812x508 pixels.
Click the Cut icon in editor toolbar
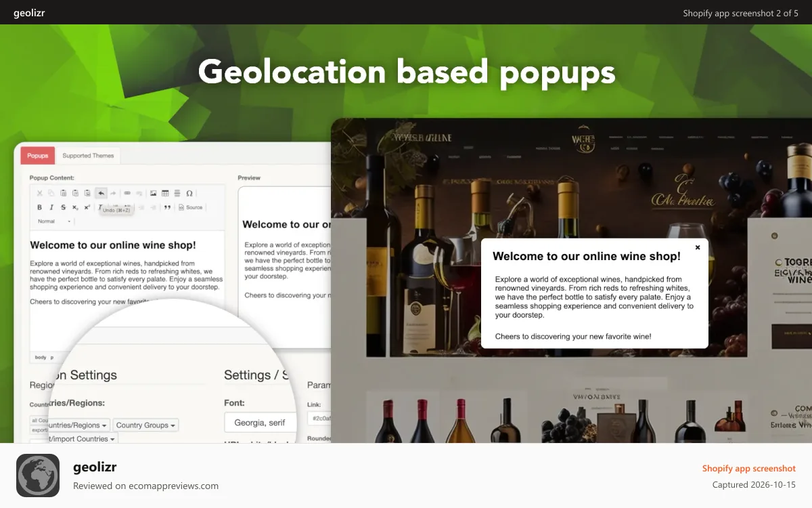click(40, 194)
